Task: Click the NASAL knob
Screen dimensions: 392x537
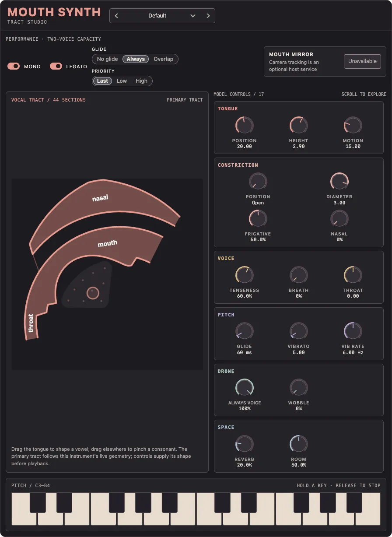Action: 339,218
